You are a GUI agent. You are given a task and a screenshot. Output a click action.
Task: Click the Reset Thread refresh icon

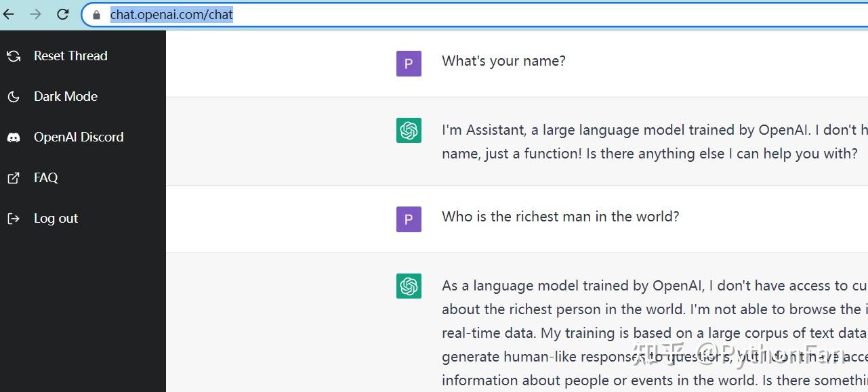(14, 56)
